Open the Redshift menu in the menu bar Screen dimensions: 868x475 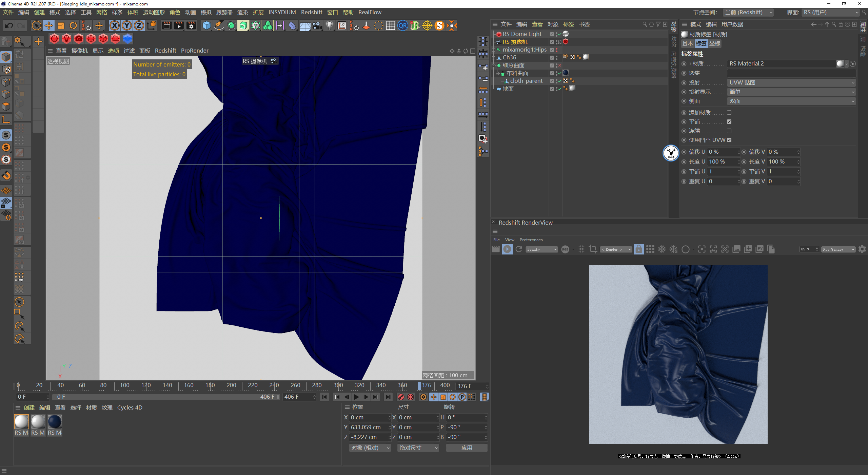click(311, 12)
